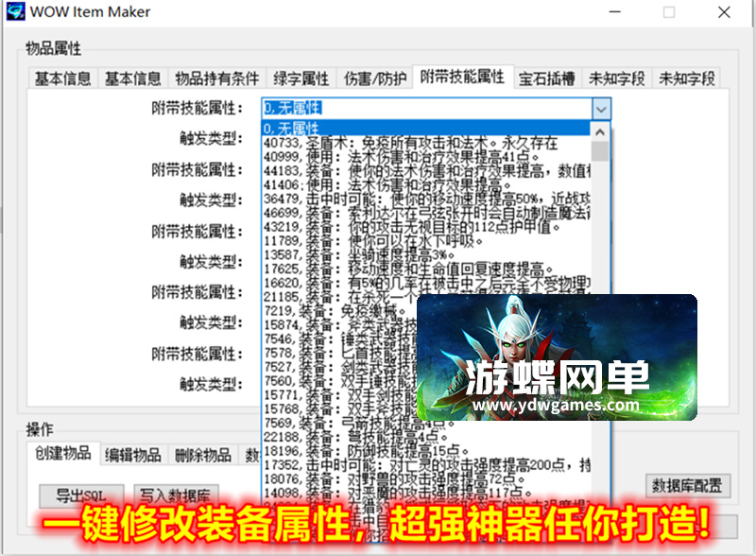This screenshot has height=556, width=756.
Task: Pick entry 7569 弓箭技能提高
Action: point(359,424)
